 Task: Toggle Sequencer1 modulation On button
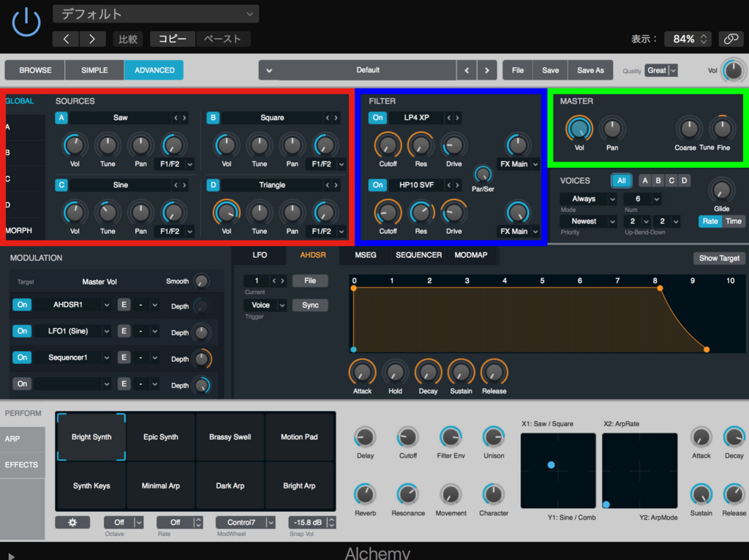click(22, 357)
